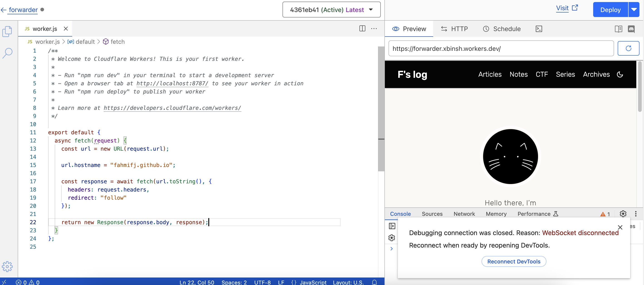The width and height of the screenshot is (644, 285).
Task: Click the editor settings gear icon
Action: coord(7,266)
